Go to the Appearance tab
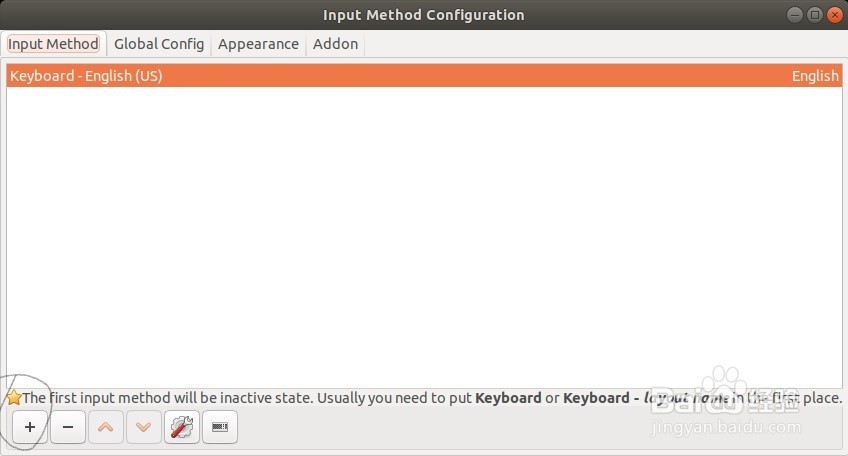Image resolution: width=848 pixels, height=456 pixels. coord(258,44)
